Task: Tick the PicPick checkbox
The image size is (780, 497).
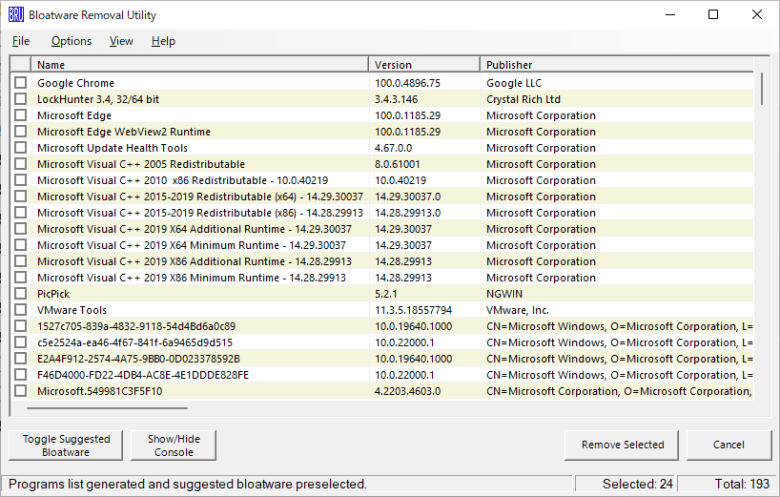Action: point(20,294)
